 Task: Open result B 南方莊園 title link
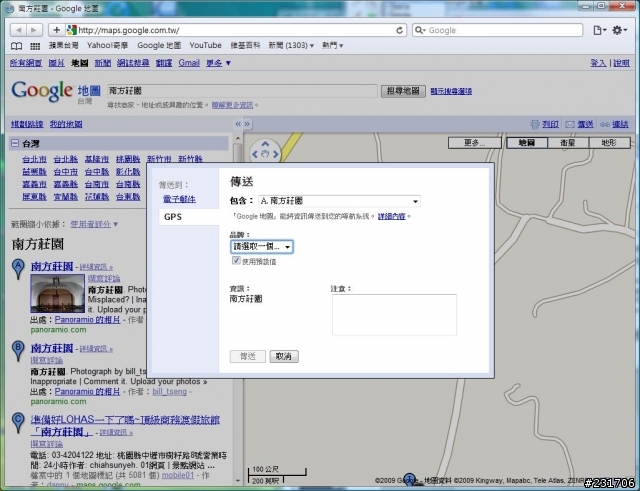[x=52, y=348]
